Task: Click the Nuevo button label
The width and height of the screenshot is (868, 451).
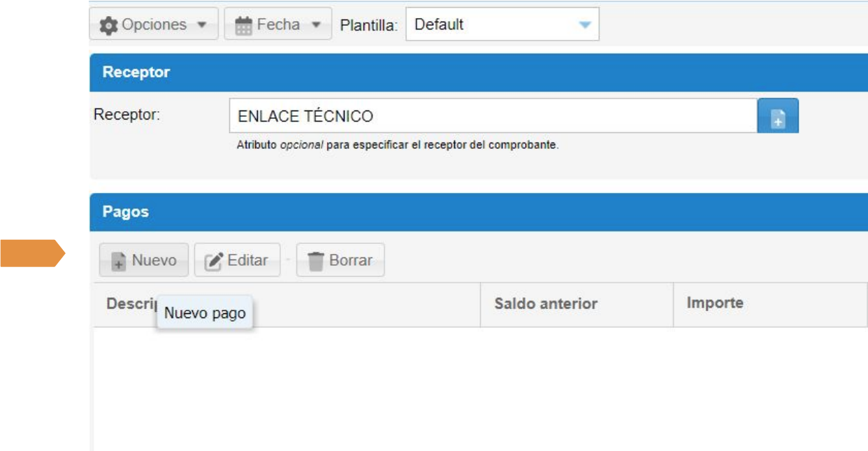Action: [x=154, y=260]
